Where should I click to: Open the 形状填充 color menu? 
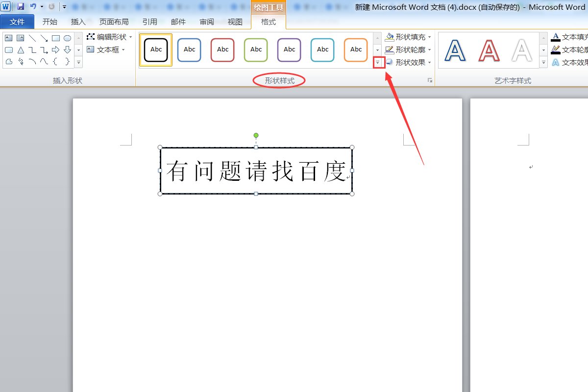[408, 37]
